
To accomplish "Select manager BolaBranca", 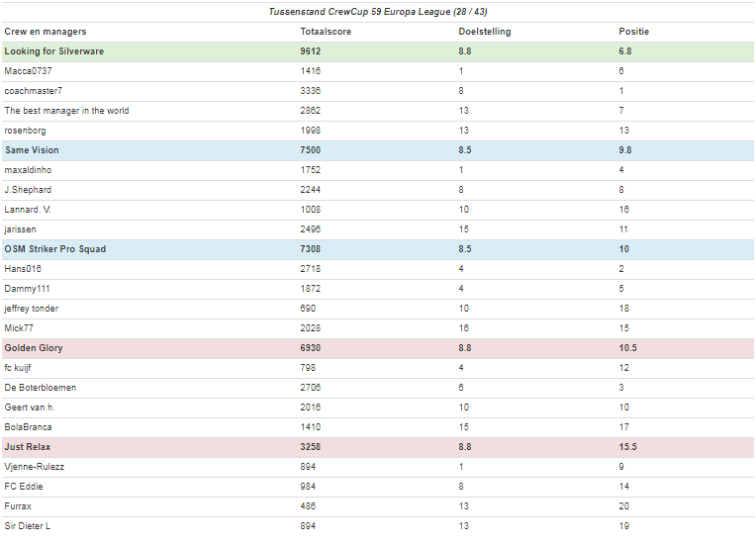I will pyautogui.click(x=28, y=427).
